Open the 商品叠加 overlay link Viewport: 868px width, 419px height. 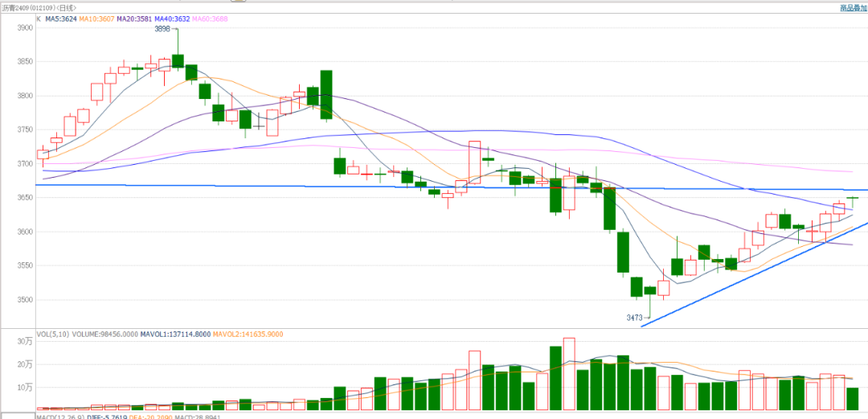tap(853, 8)
